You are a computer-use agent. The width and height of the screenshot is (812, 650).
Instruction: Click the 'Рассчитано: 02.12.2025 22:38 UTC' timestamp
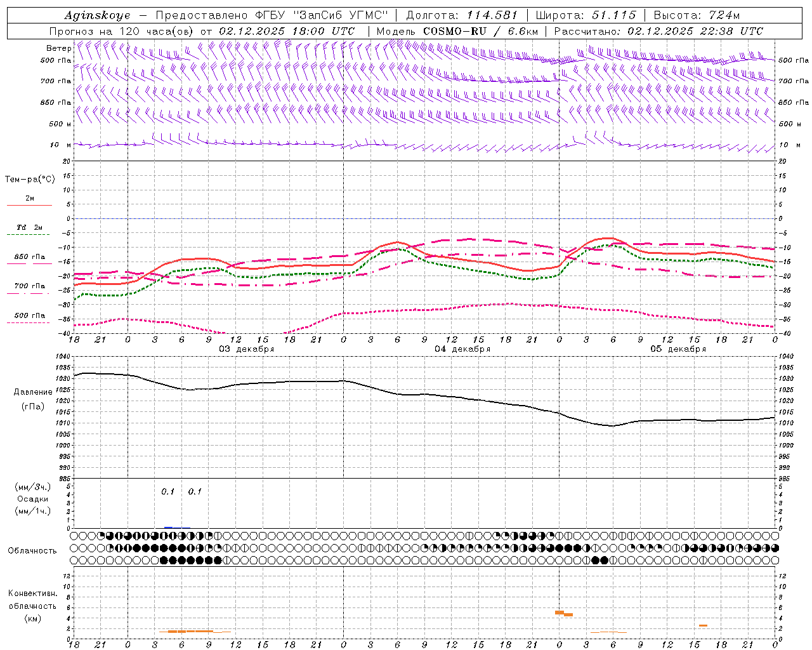tap(658, 31)
